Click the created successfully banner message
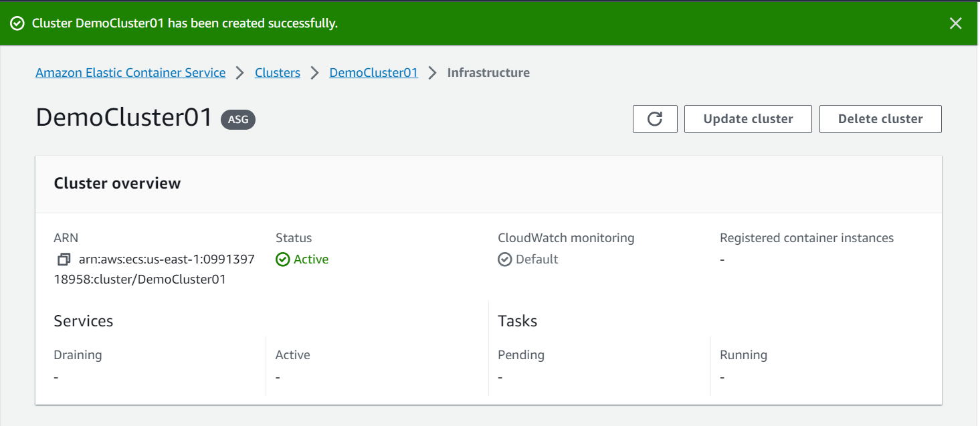The image size is (980, 426). (185, 23)
